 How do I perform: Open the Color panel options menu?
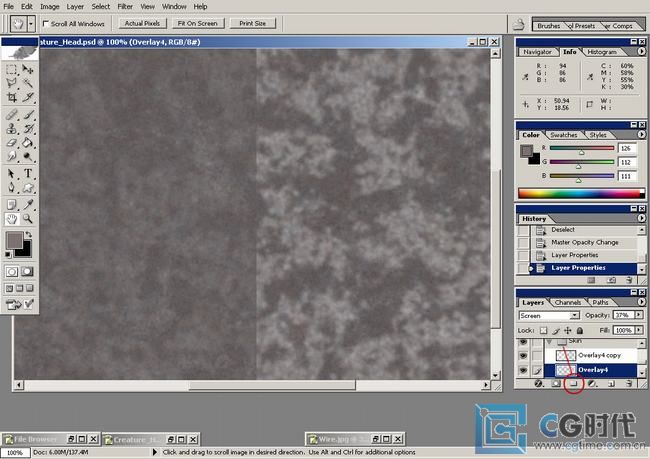click(x=641, y=134)
